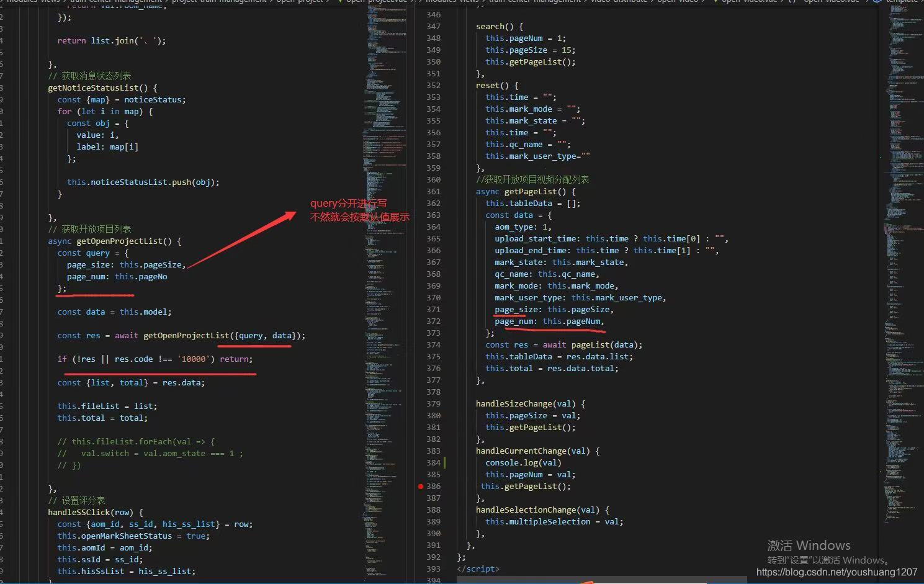Click 'getNoticeStatusList() {' method
This screenshot has height=584, width=924.
(x=102, y=88)
